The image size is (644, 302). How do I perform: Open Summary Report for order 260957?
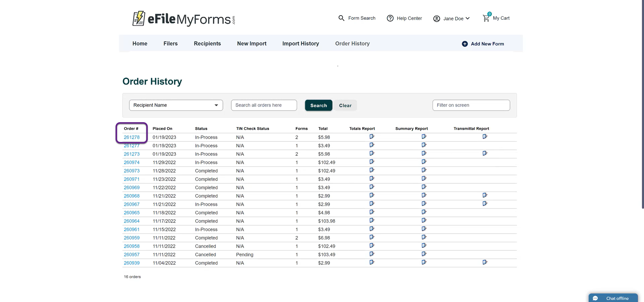click(424, 254)
